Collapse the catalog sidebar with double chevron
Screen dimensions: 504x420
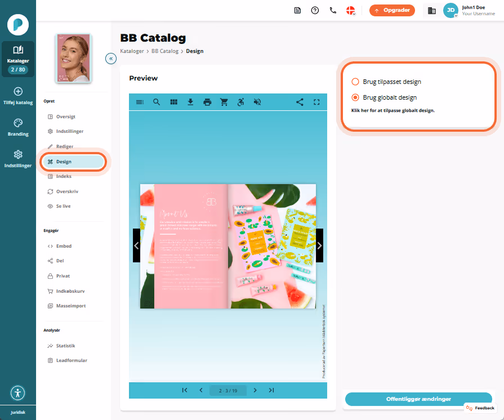[111, 59]
